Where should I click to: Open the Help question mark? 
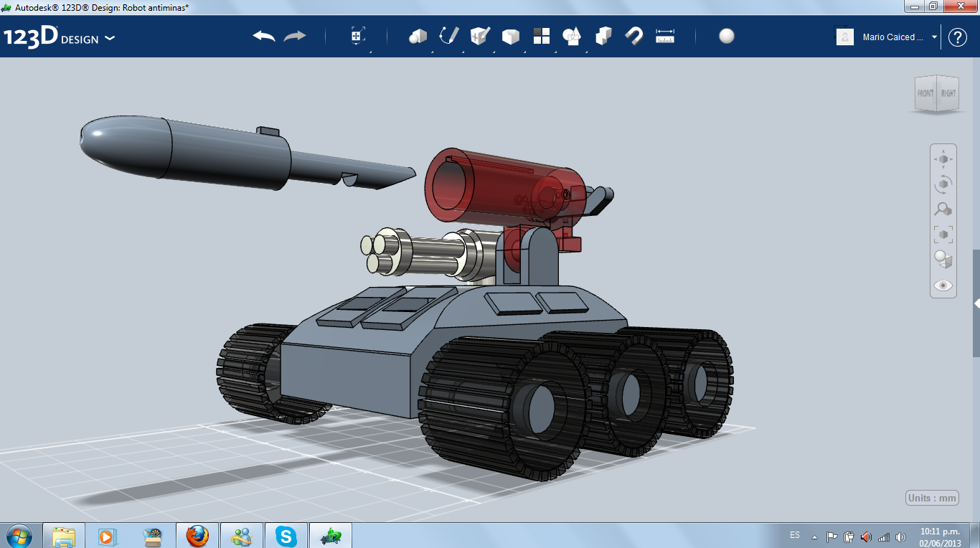(x=958, y=37)
